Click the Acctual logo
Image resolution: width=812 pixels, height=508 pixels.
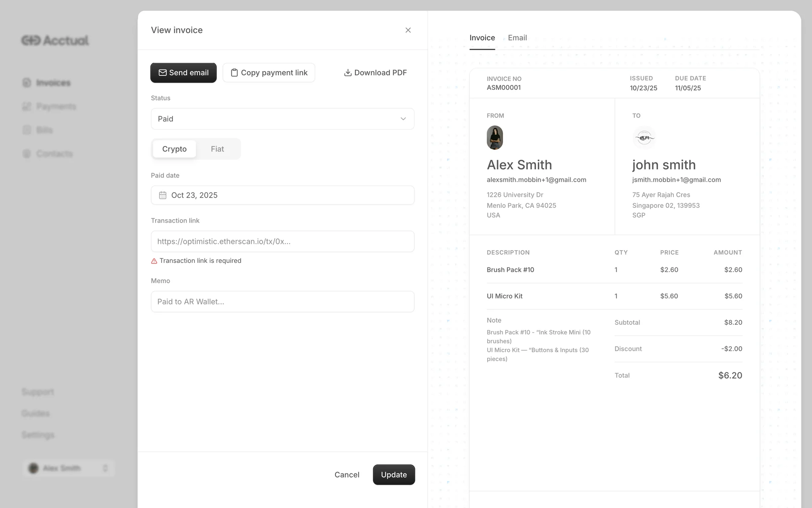point(55,40)
